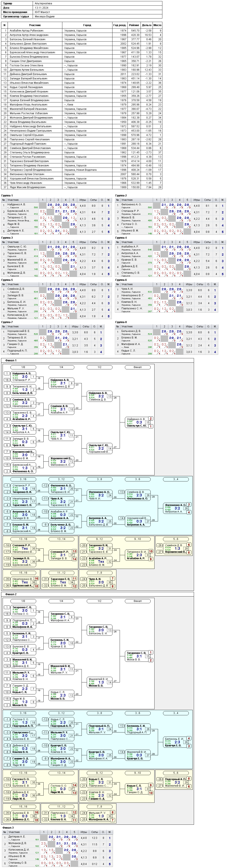Click the "Группа-1" heading
This screenshot has height=868, width=228.
(x=7, y=195)
